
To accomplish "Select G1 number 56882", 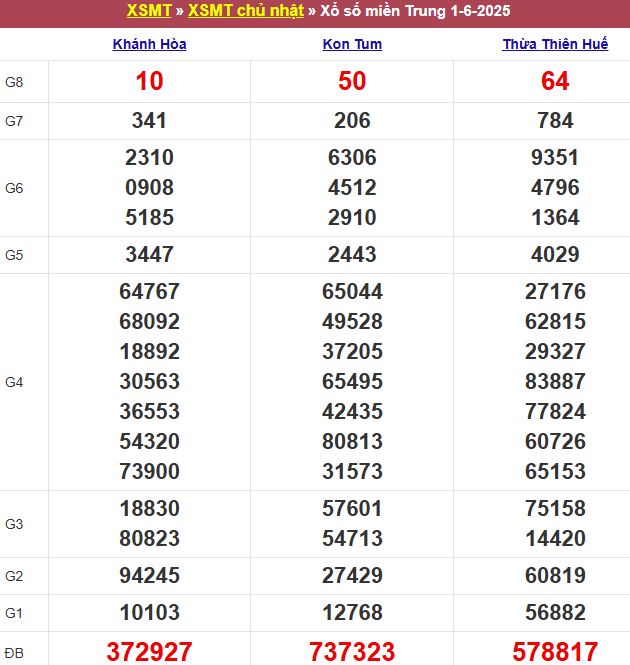I will [x=555, y=612].
